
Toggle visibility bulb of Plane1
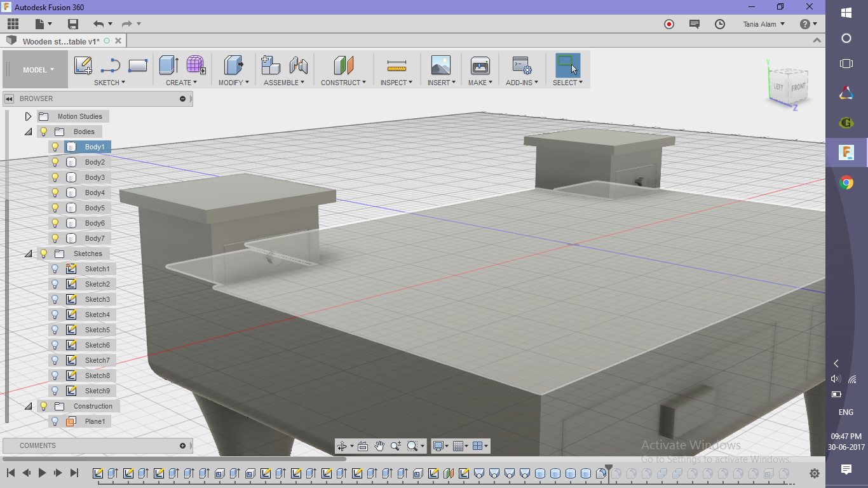click(55, 421)
